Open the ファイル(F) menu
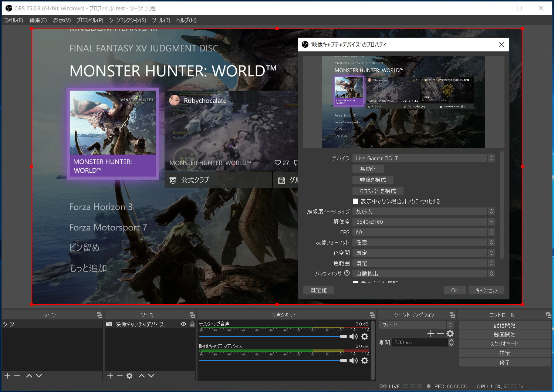 point(14,20)
